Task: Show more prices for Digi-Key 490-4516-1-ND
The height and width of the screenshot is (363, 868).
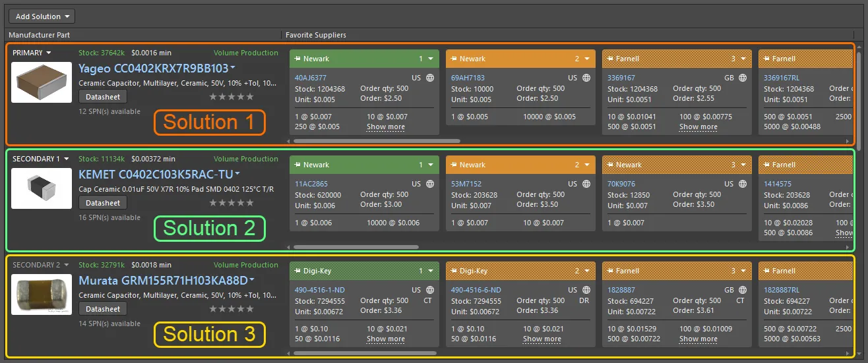Action: click(x=386, y=339)
